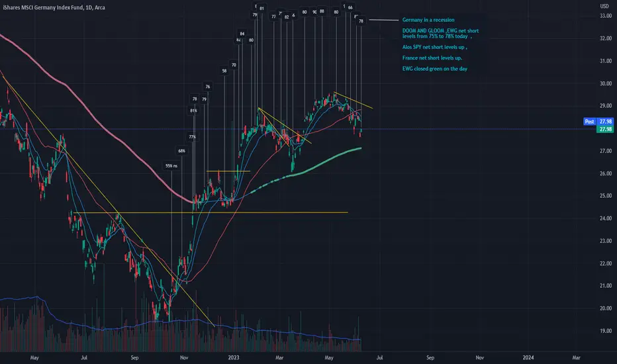617x364 pixels.
Task: Click the '66' callout label
Action: tap(350, 7)
